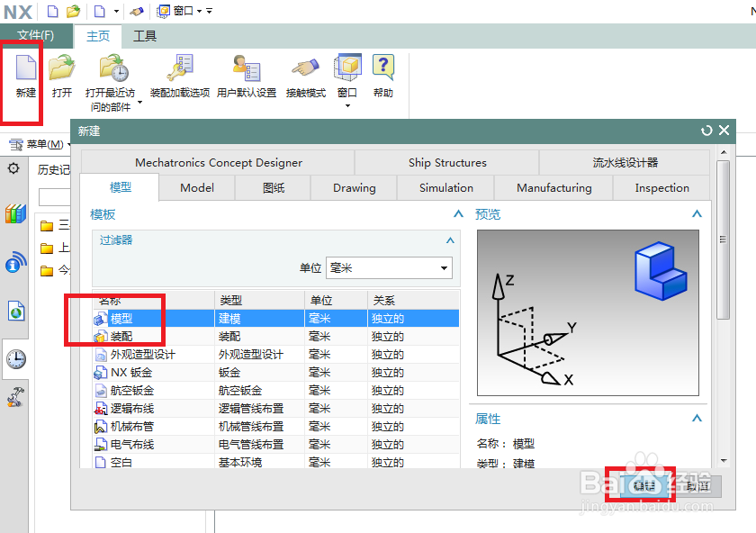Sort templates by 单位 column header
This screenshot has height=533, width=756.
pos(336,300)
